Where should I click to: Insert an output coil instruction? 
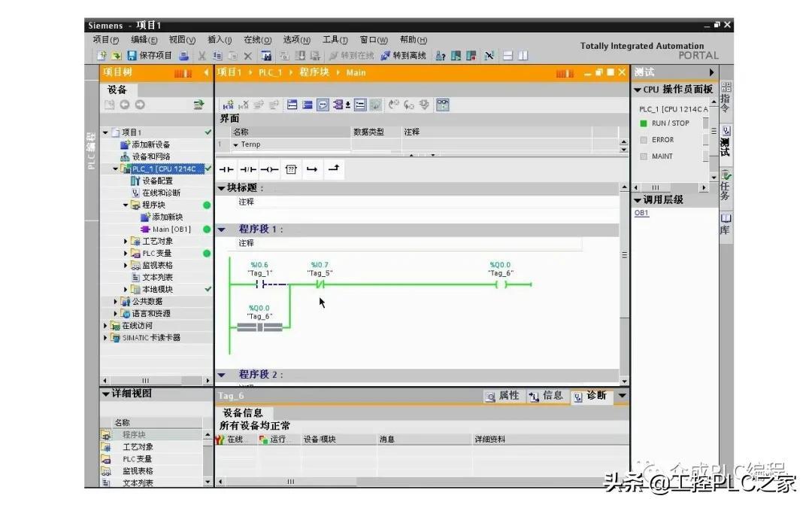point(269,169)
